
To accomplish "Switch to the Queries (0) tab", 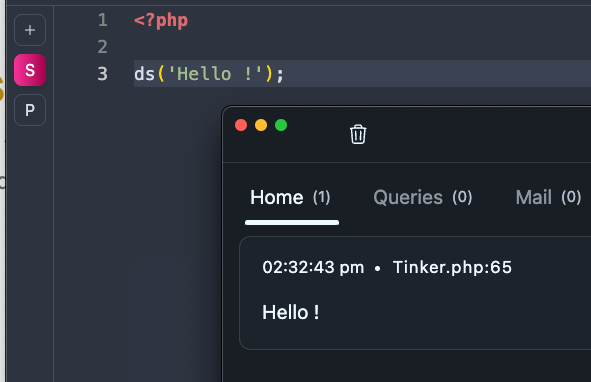I will (423, 198).
